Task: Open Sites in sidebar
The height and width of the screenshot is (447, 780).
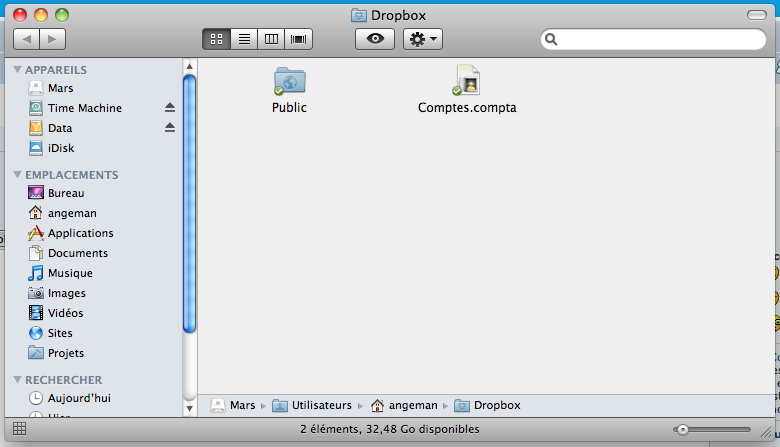Action: [50, 333]
